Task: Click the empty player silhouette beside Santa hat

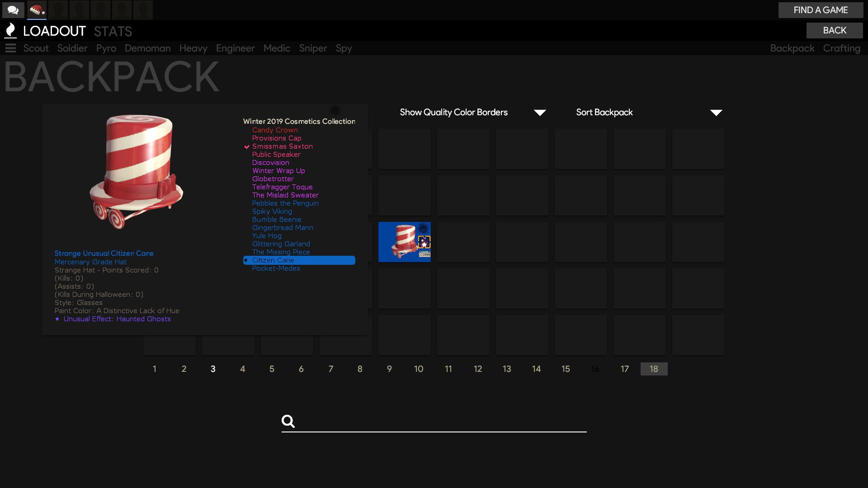Action: coord(58,10)
